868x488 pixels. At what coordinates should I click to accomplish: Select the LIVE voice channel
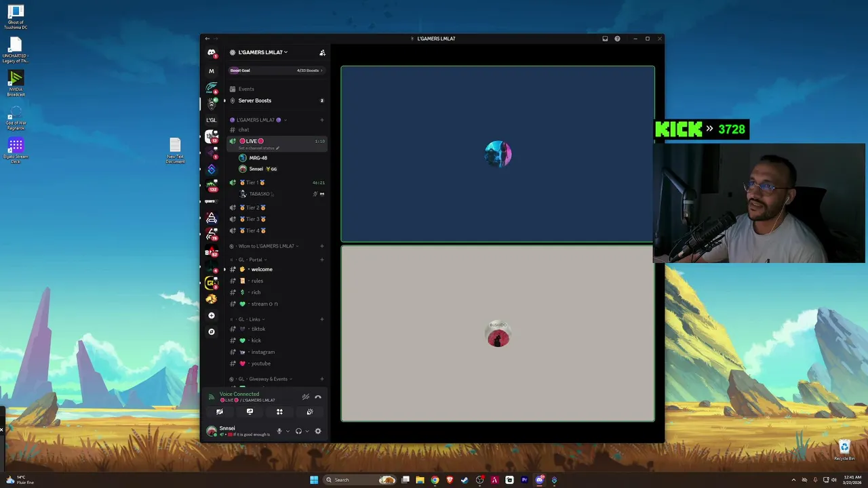pyautogui.click(x=277, y=143)
